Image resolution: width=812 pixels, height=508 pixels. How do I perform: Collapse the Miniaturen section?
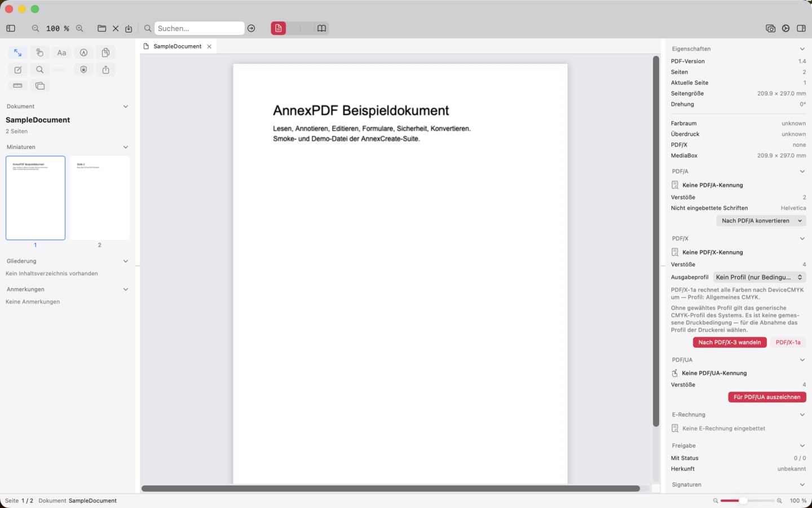tap(126, 147)
